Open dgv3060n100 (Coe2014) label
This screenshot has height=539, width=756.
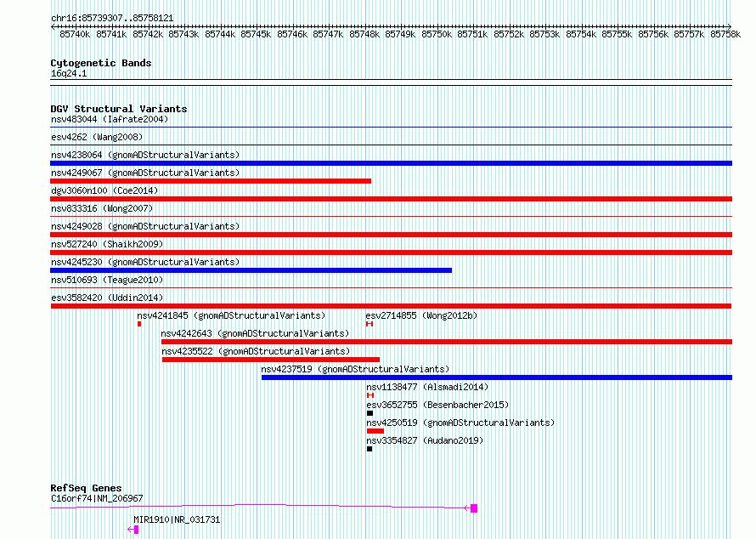[104, 190]
